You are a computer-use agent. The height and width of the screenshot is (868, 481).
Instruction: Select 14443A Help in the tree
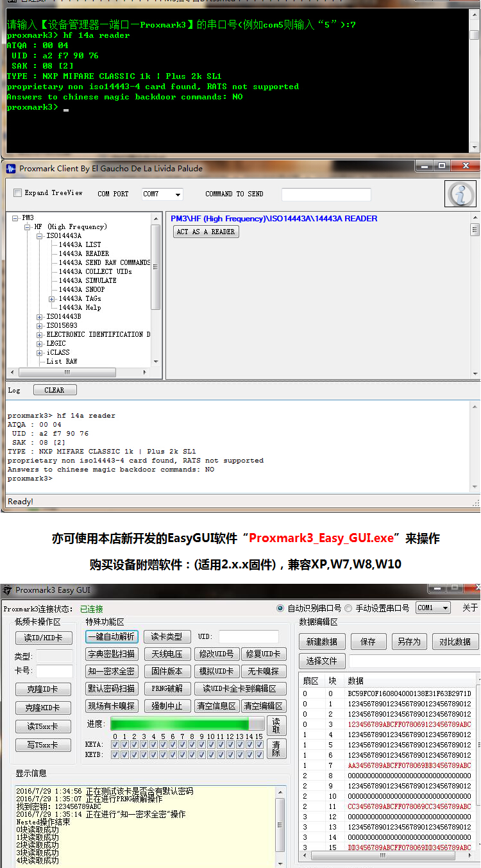pos(80,308)
